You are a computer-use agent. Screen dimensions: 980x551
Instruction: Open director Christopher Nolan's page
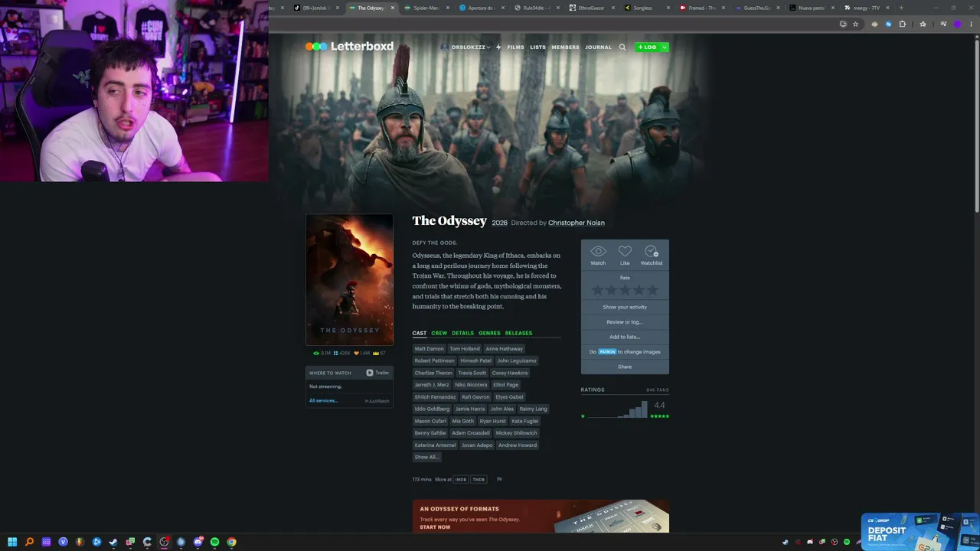[x=577, y=223]
